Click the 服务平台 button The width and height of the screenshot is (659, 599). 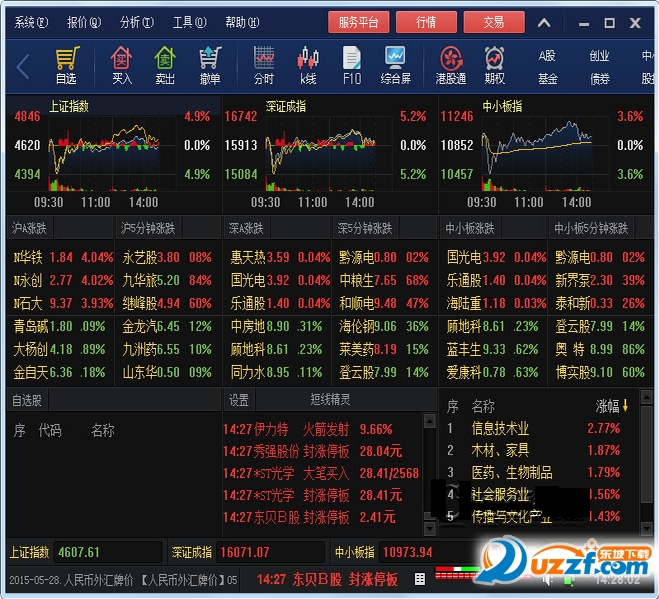click(358, 22)
